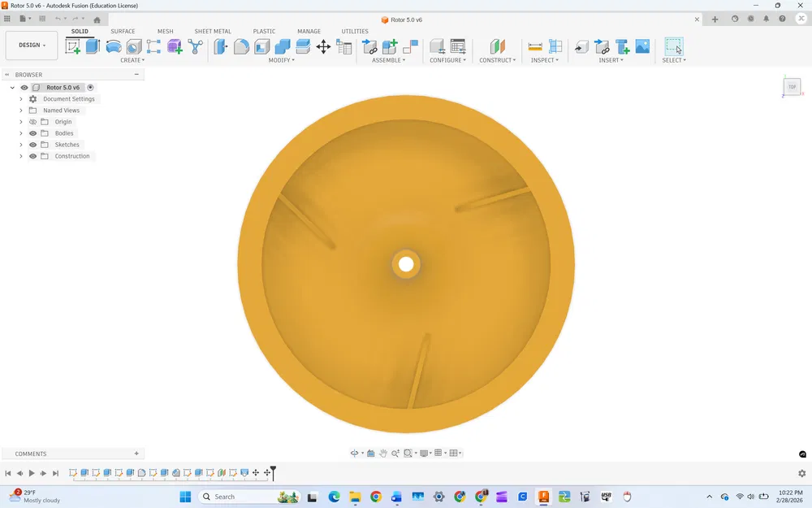The height and width of the screenshot is (508, 812).
Task: Close the Rotor 5.0 v6 document tab
Action: (x=697, y=20)
